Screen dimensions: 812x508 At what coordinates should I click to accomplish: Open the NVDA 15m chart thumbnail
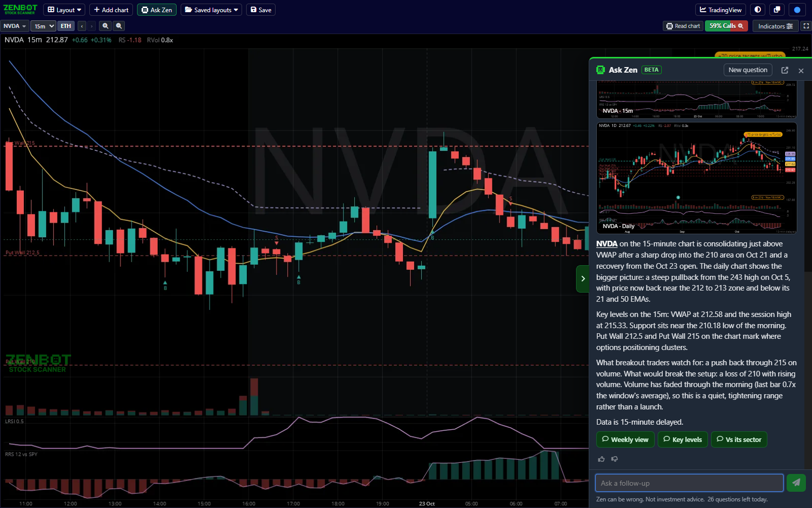tap(696, 99)
